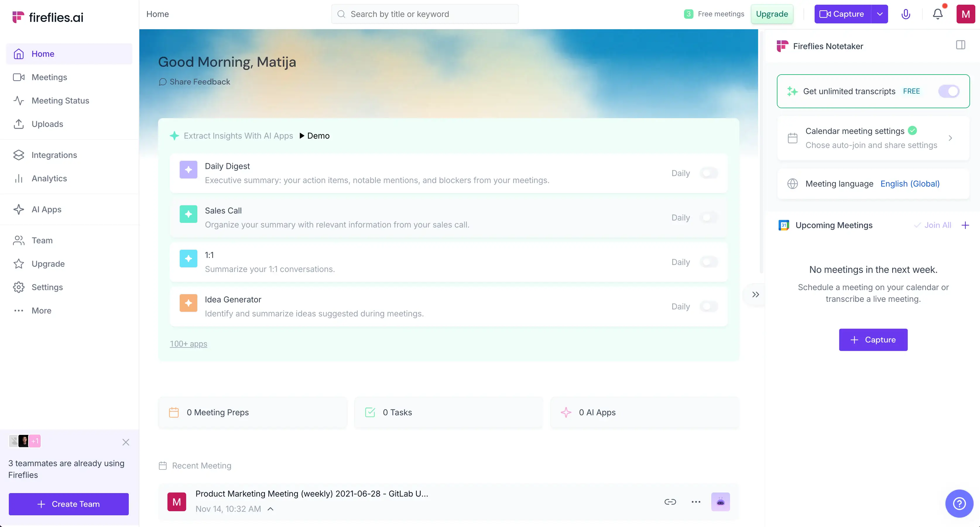Open the notifications bell

(x=937, y=14)
